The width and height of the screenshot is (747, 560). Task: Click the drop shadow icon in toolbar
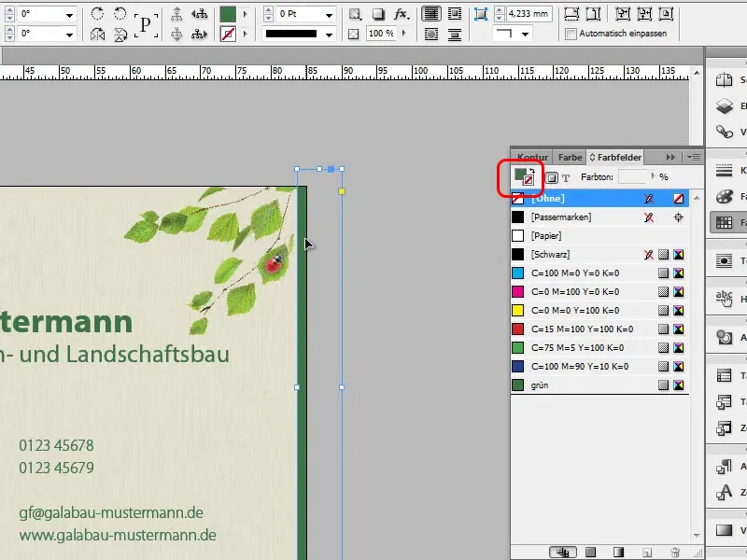pyautogui.click(x=377, y=15)
